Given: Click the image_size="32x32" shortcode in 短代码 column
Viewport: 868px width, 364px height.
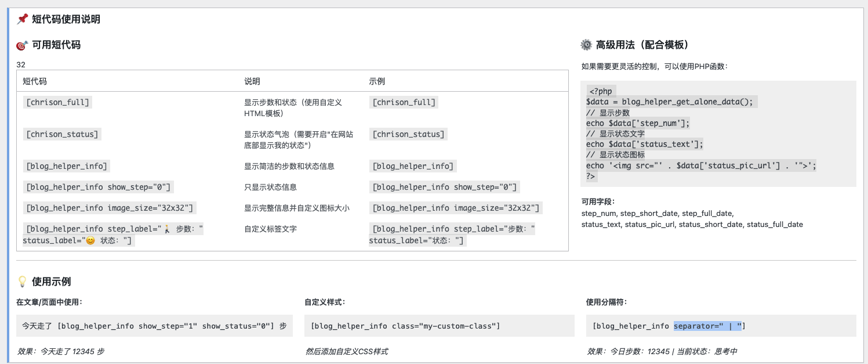Looking at the screenshot, I should click(110, 208).
